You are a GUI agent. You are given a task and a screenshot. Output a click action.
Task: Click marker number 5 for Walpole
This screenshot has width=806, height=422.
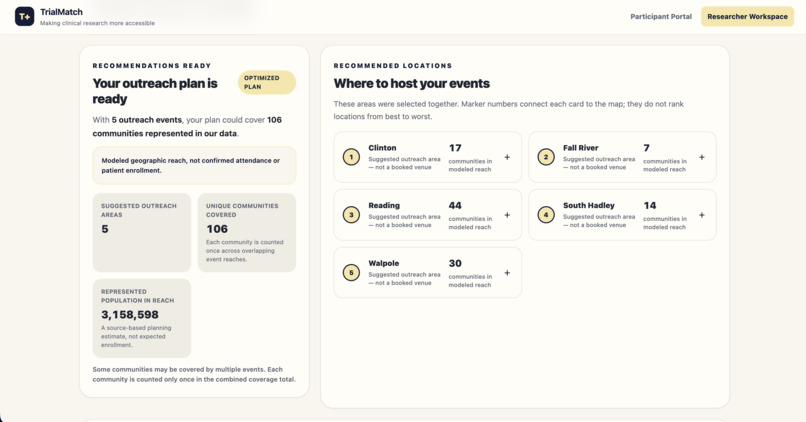[351, 273]
